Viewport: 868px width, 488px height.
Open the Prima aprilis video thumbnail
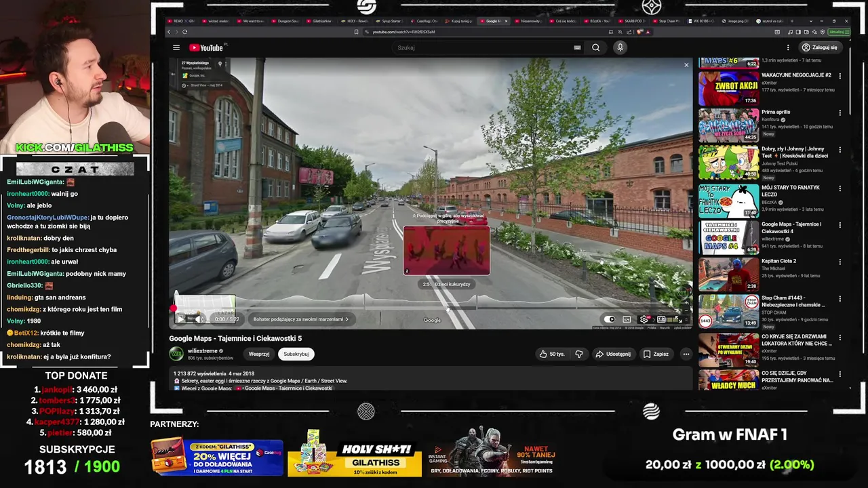click(x=728, y=125)
